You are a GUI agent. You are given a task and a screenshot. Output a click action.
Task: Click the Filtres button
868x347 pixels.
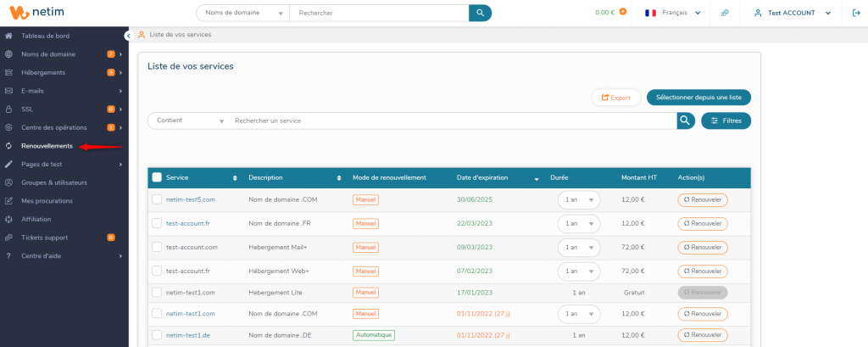[x=726, y=120]
